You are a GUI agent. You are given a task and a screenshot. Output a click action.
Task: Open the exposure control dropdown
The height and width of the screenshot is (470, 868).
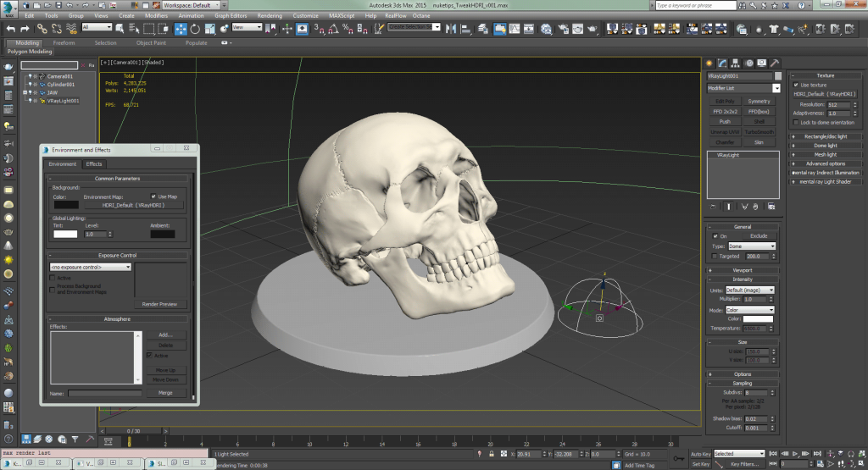[91, 267]
